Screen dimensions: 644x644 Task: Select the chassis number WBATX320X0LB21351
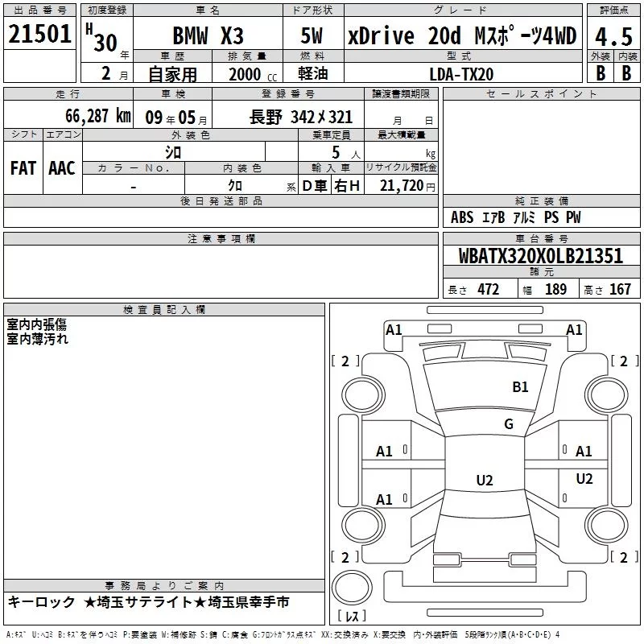[x=540, y=257]
